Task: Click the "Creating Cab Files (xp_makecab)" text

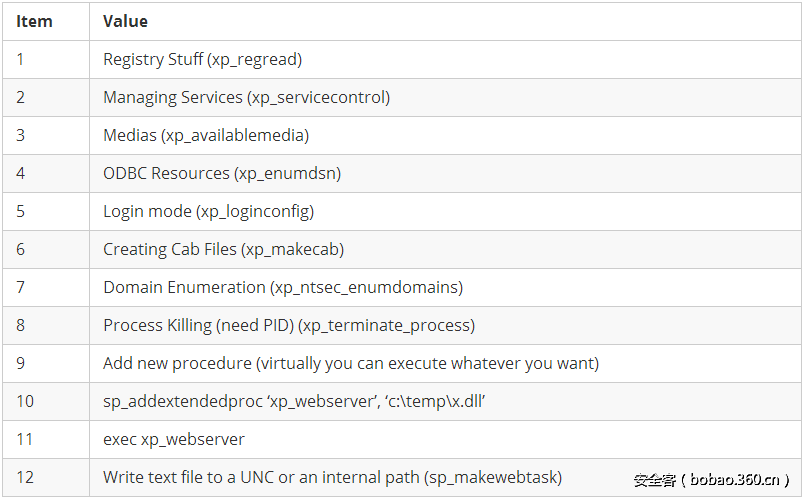Action: click(223, 250)
